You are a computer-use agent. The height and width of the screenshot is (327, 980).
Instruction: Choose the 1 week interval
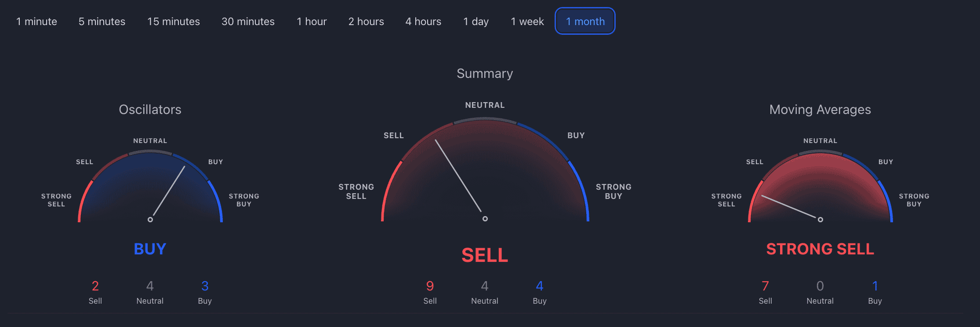pos(527,21)
